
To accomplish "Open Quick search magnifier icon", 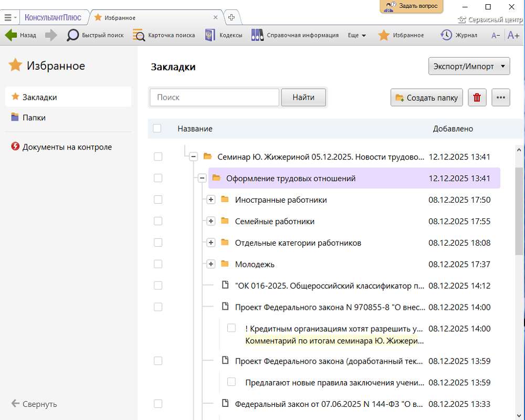I will coord(72,35).
